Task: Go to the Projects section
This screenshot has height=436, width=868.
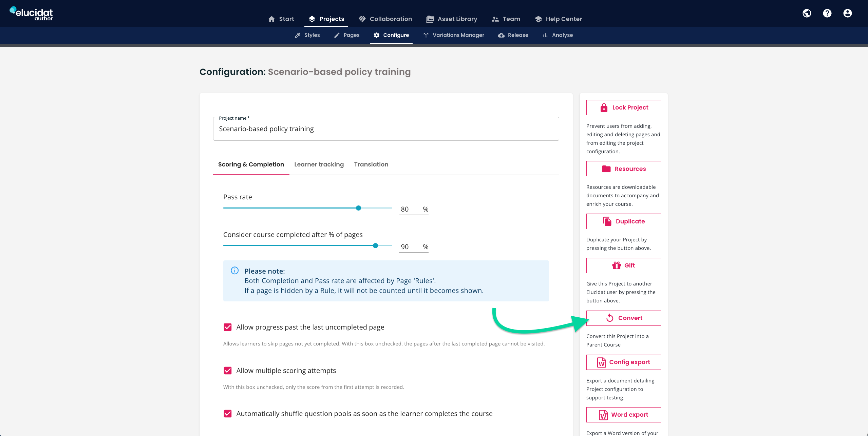Action: 326,19
